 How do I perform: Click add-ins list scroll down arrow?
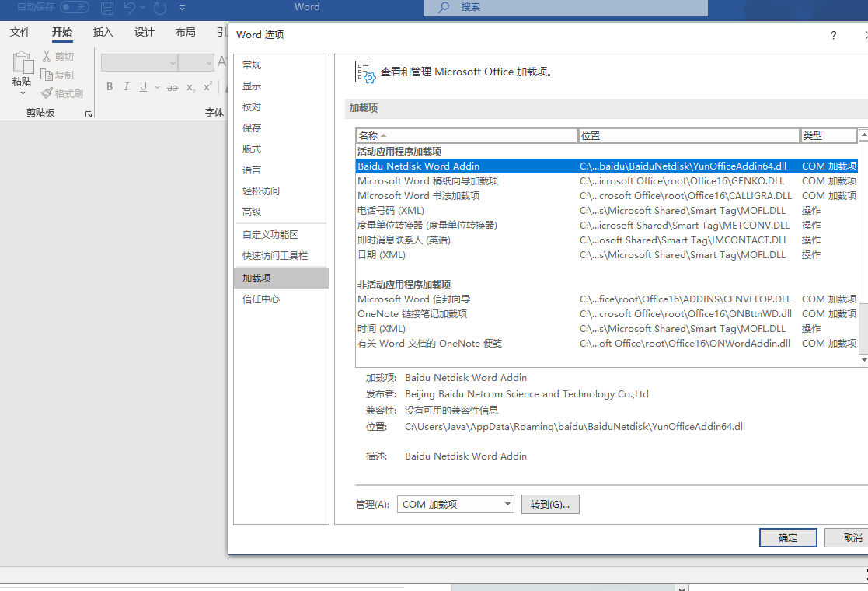(x=863, y=360)
